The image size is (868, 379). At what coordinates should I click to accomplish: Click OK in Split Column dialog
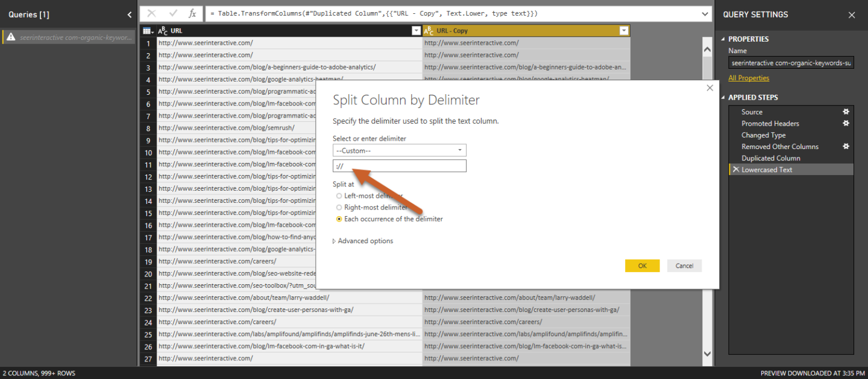(x=642, y=266)
